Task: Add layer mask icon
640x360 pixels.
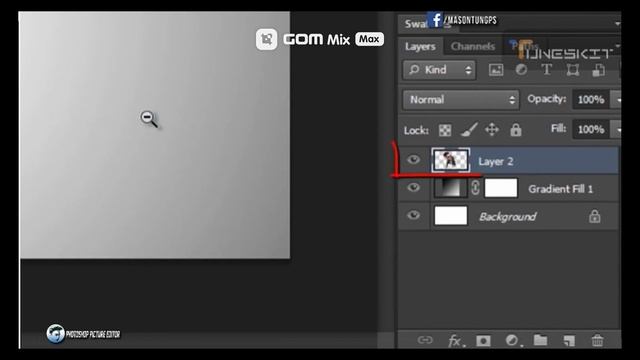Action: [x=483, y=340]
